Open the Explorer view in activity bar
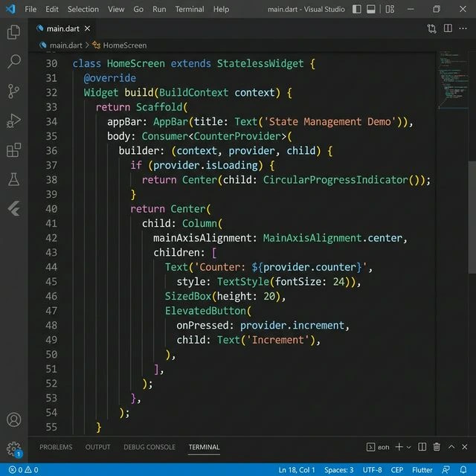476x476 pixels. (13, 32)
